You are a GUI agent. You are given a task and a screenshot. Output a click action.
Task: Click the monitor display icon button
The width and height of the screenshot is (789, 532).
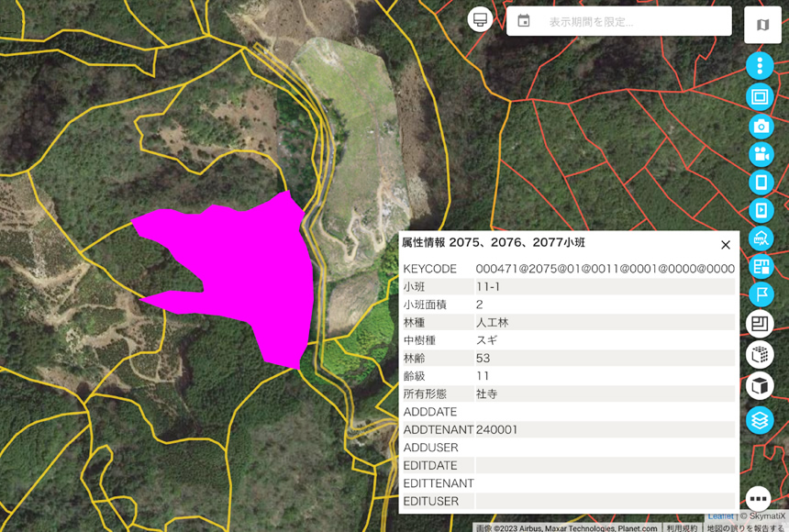click(480, 19)
